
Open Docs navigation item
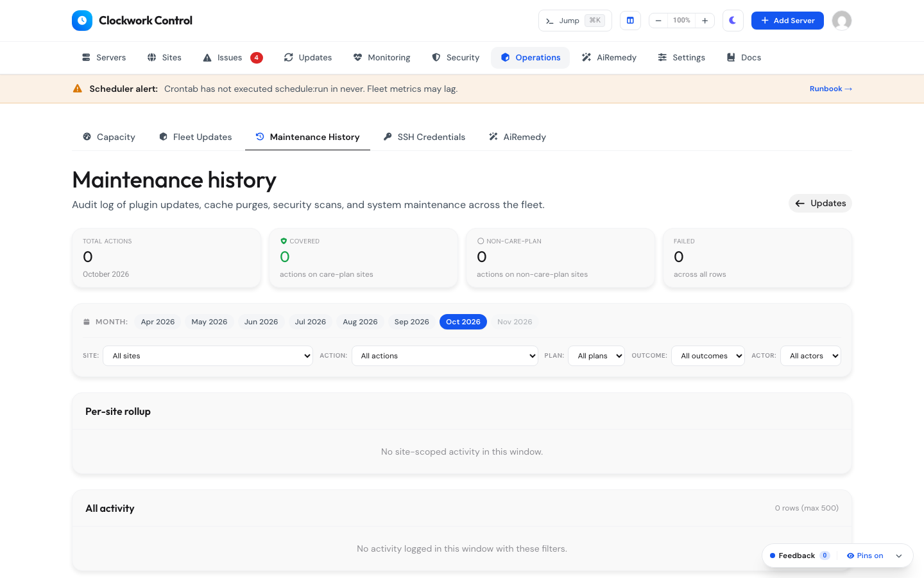click(744, 58)
